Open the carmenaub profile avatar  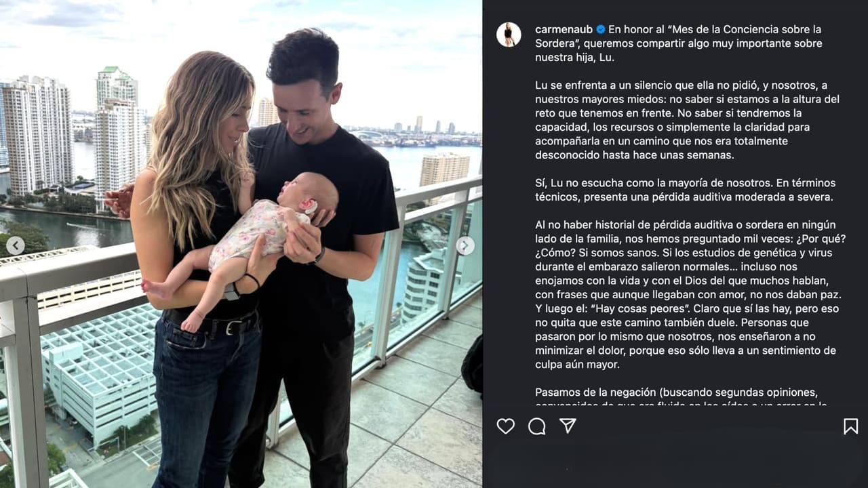(509, 35)
